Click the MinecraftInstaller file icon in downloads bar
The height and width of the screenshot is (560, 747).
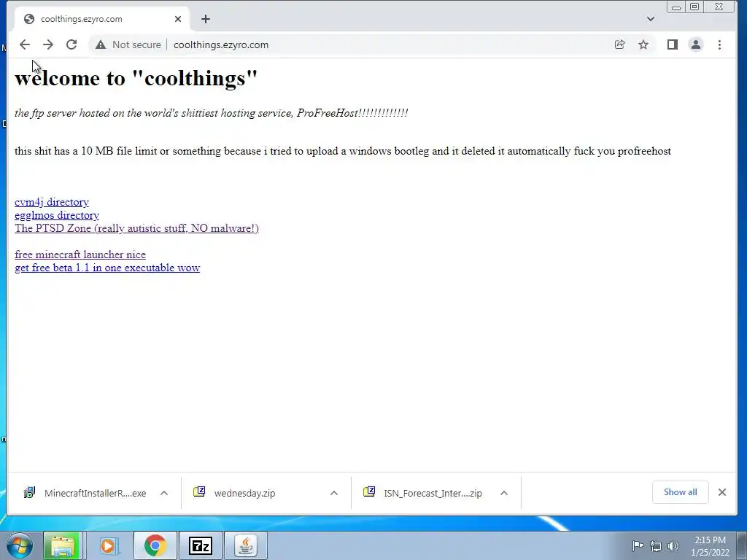click(x=29, y=492)
